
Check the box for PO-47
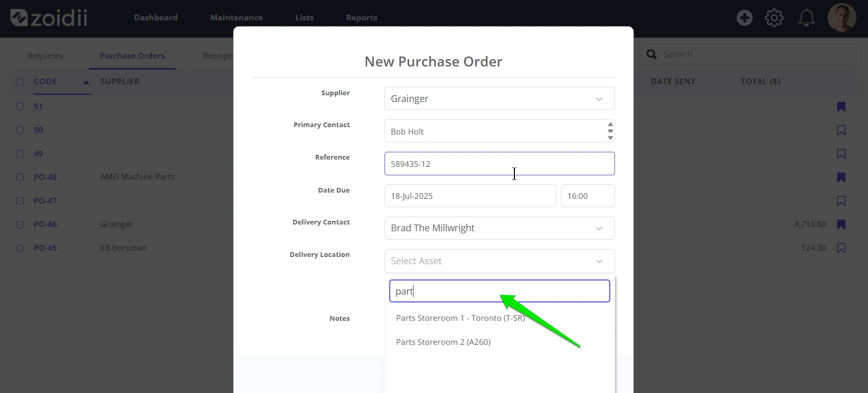20,200
